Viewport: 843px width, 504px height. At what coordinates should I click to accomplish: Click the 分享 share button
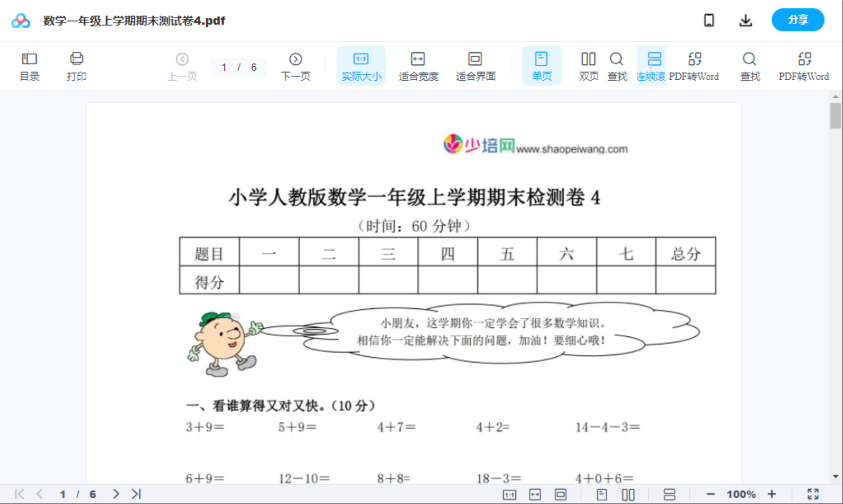(798, 20)
